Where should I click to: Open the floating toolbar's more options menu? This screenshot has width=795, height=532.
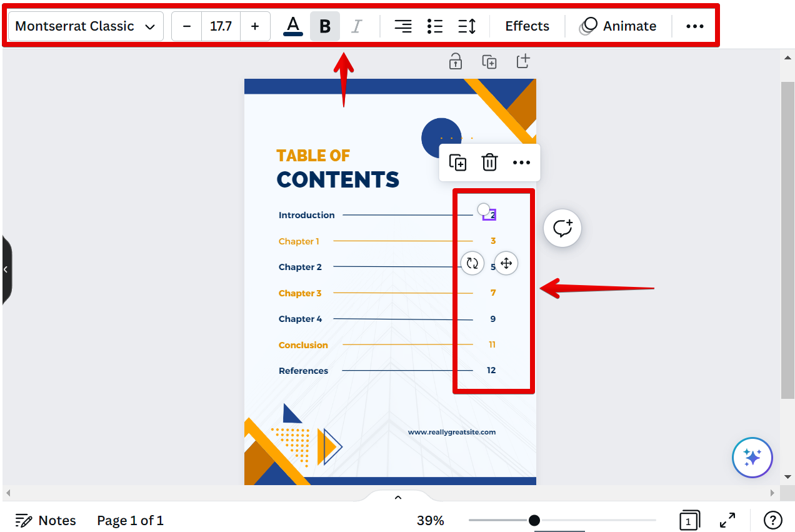pyautogui.click(x=521, y=163)
